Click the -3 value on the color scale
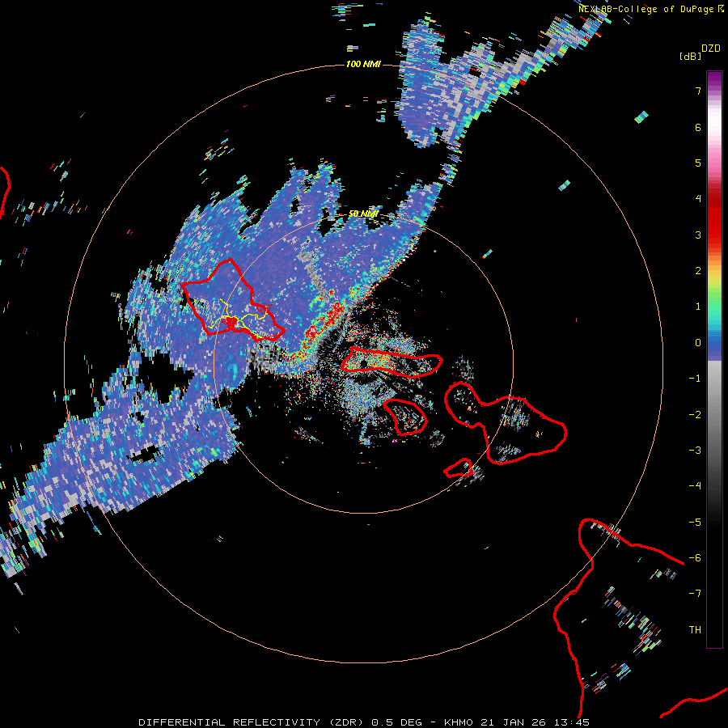This screenshot has height=728, width=728. pyautogui.click(x=695, y=451)
